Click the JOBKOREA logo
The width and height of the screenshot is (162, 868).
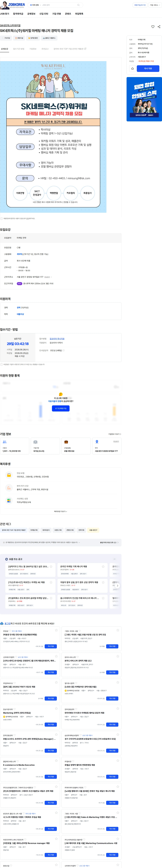pos(16,5)
